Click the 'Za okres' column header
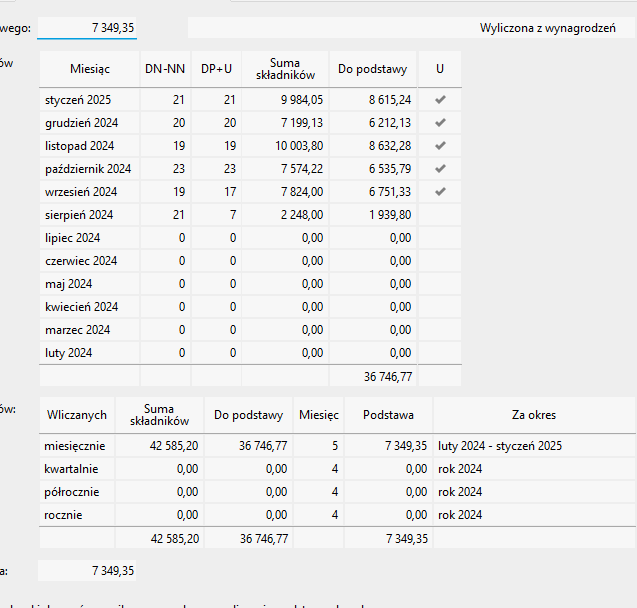 coord(533,415)
